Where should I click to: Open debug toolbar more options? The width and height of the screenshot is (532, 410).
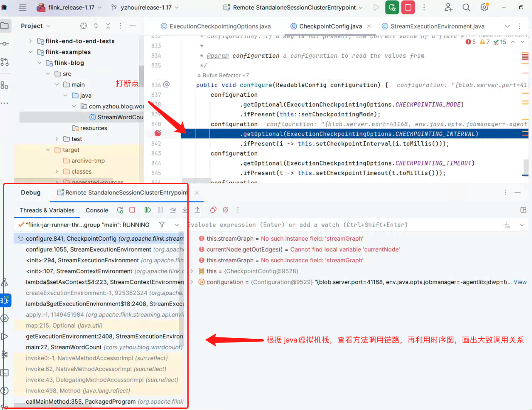(238, 210)
